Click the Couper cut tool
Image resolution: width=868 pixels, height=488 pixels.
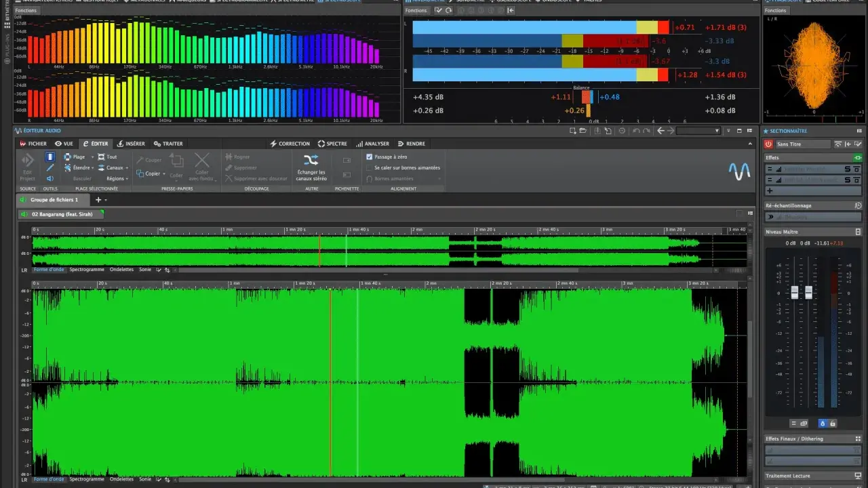coord(149,161)
